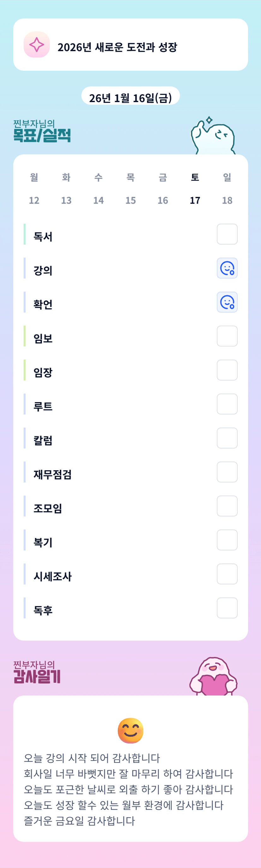Click the 2026년 새로운 도전과 성장 title
Image resolution: width=261 pixels, height=868 pixels.
(117, 47)
